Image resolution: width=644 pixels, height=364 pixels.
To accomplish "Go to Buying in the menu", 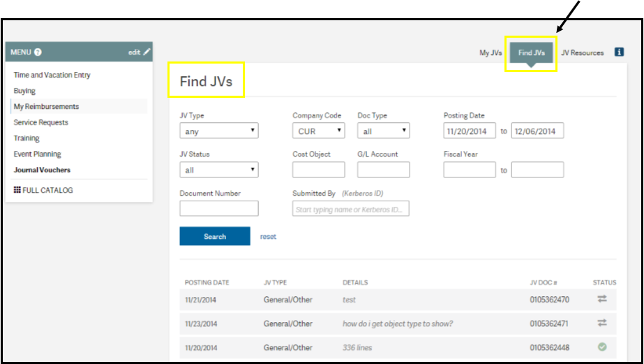I will 24,91.
